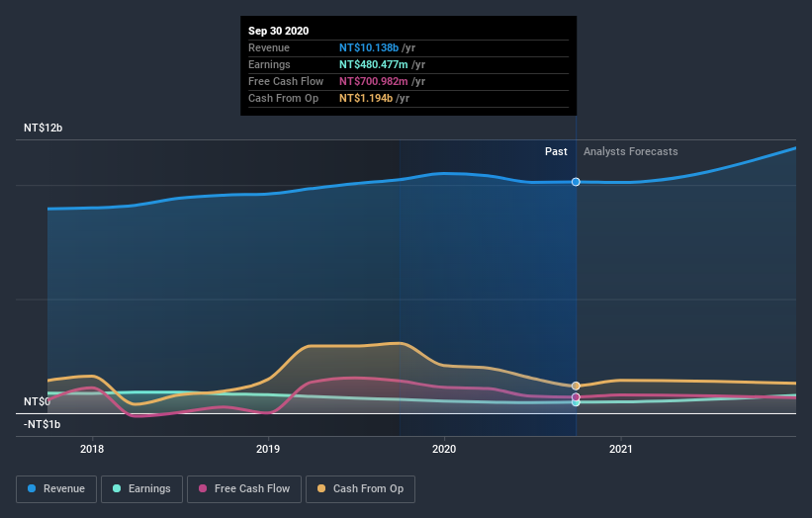Screen dimensions: 812x518
Task: Click the Revenue row label in tooltip
Action: [x=269, y=47]
